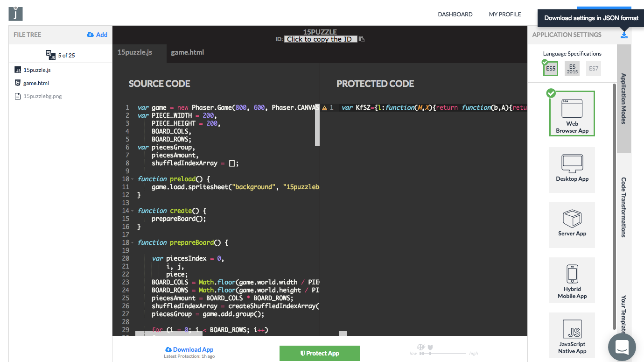This screenshot has height=362, width=644.
Task: Click the balance scale icon above slider
Action: click(x=421, y=347)
